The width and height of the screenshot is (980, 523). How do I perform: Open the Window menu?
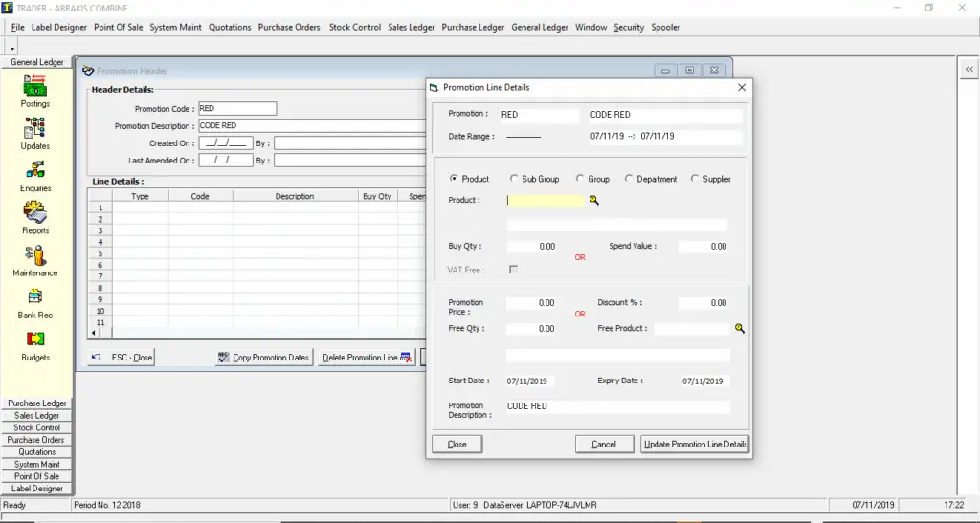pyautogui.click(x=591, y=28)
